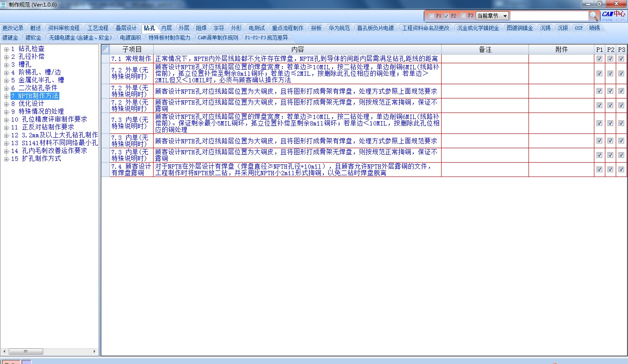
Task: Click the table's select-all corner cell
Action: (x=105, y=50)
